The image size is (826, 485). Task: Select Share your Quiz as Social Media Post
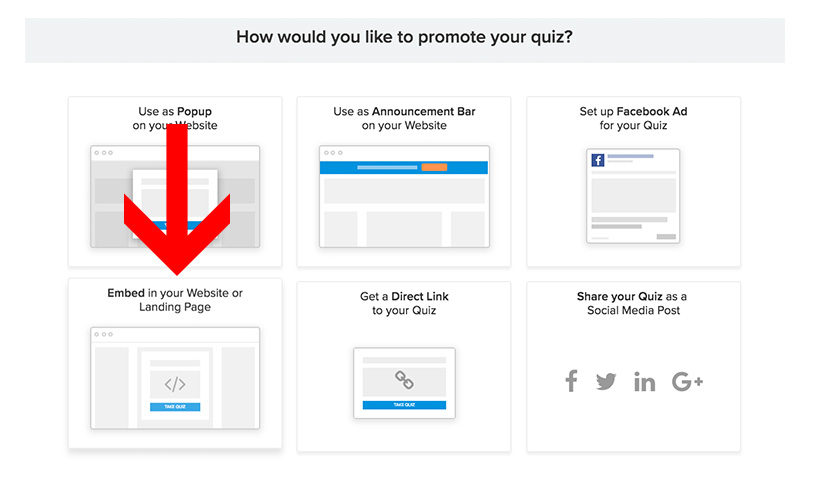pos(634,367)
